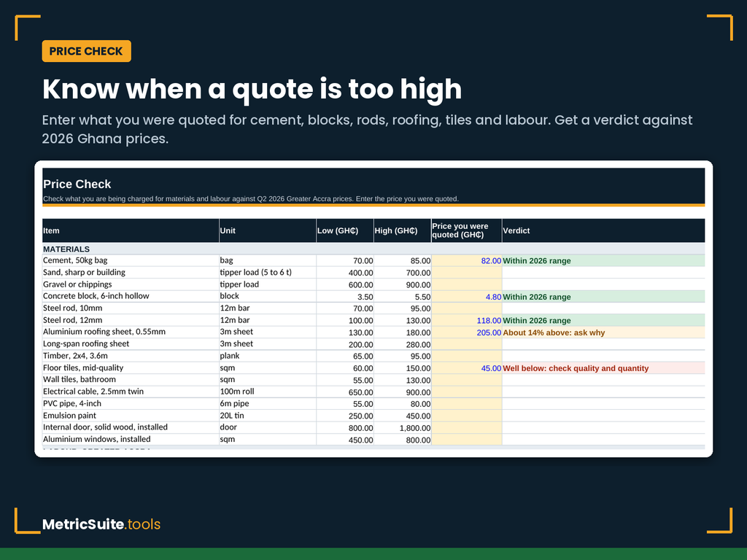Click quoted price cell for Timber, 2x4
747x560 pixels.
466,356
